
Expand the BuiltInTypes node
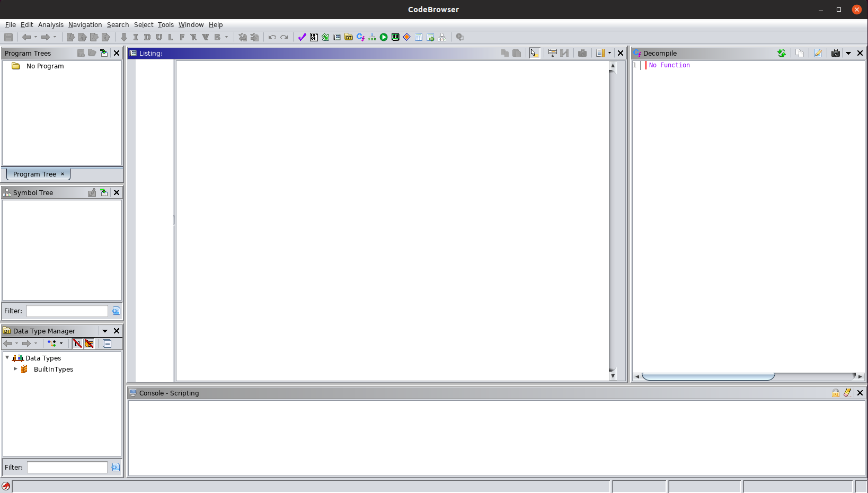15,369
